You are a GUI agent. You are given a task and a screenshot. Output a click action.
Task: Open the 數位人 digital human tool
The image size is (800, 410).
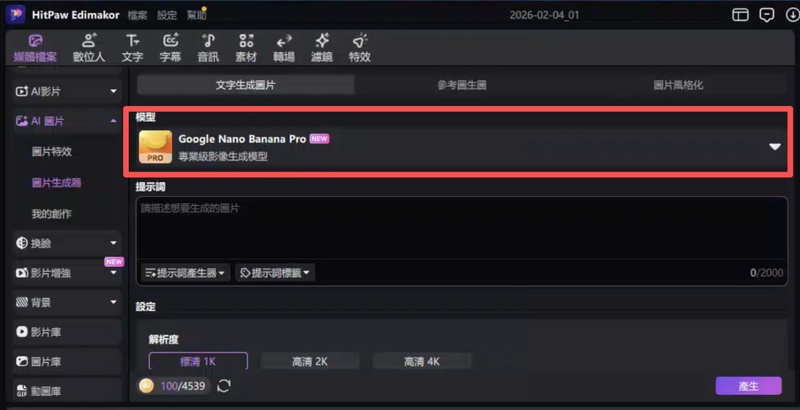pyautogui.click(x=89, y=48)
